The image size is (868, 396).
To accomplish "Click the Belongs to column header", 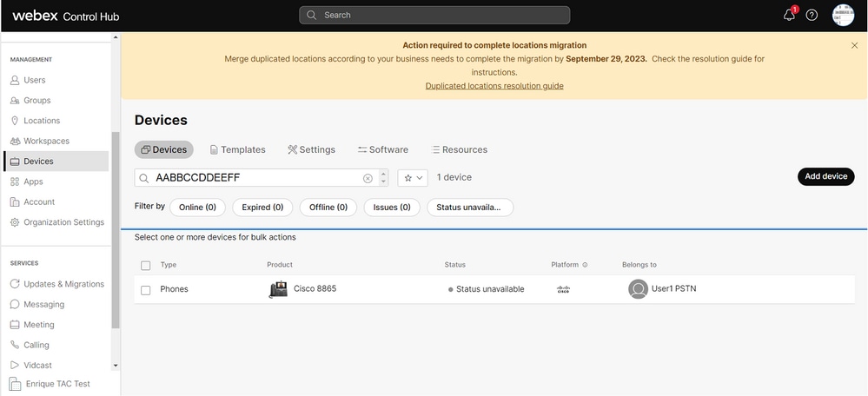I will click(639, 265).
